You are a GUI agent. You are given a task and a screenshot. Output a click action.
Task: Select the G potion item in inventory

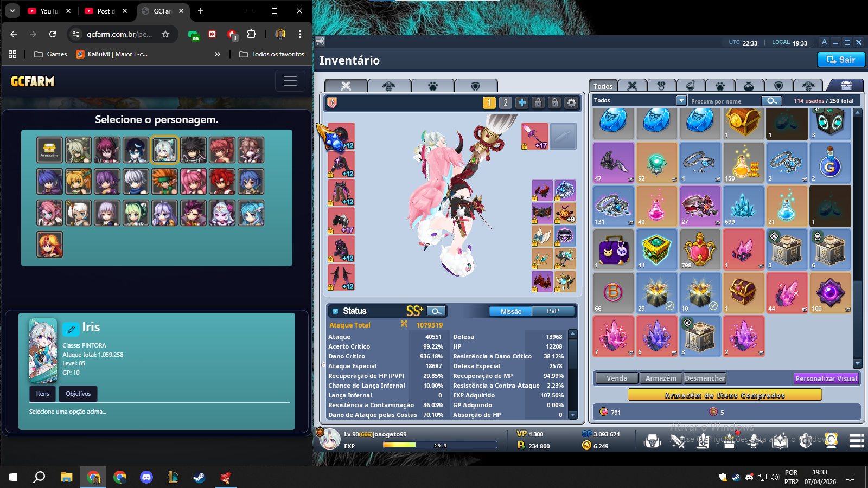(x=830, y=163)
